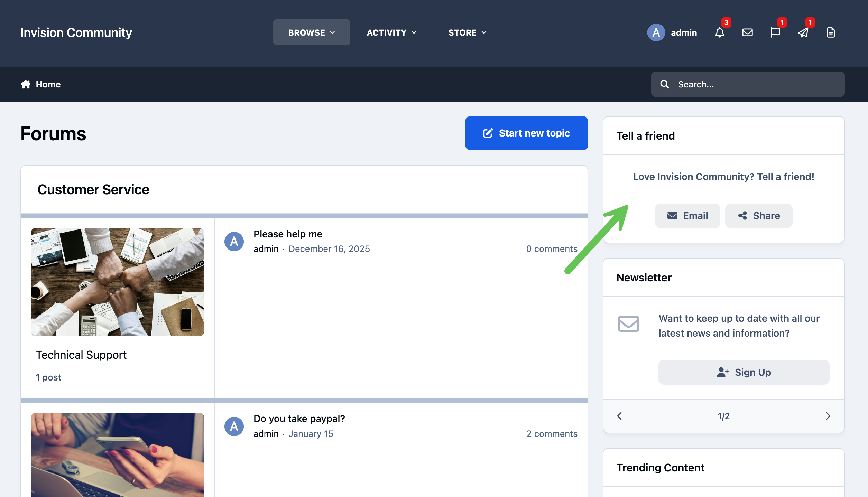Click the Start new topic button

pos(526,133)
